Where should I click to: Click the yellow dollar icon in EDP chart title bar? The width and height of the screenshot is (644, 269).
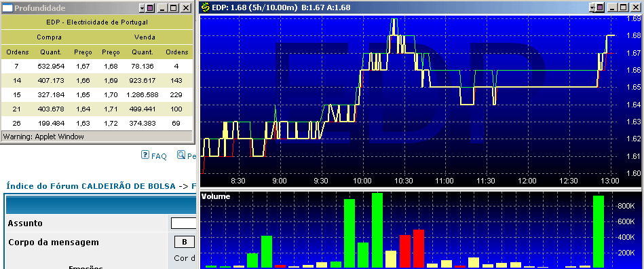206,7
